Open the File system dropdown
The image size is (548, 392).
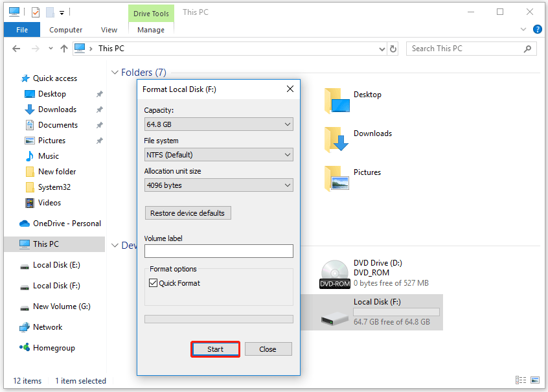(218, 155)
